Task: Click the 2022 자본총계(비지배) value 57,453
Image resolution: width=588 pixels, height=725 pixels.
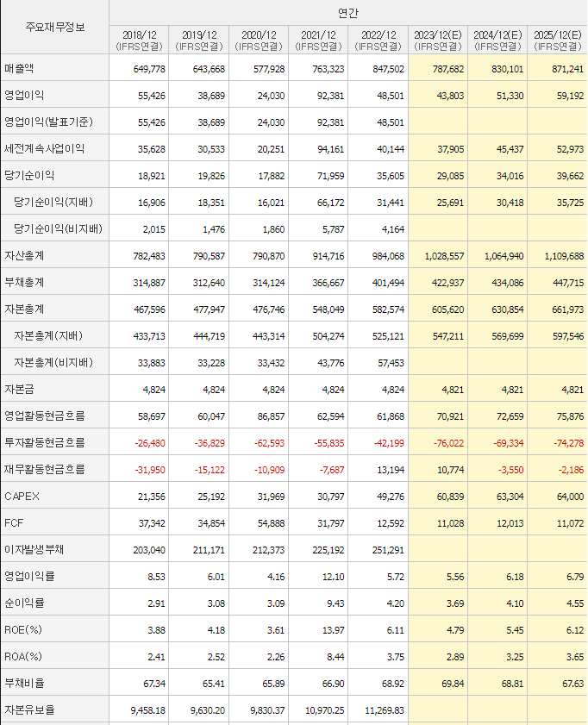Action: click(391, 363)
